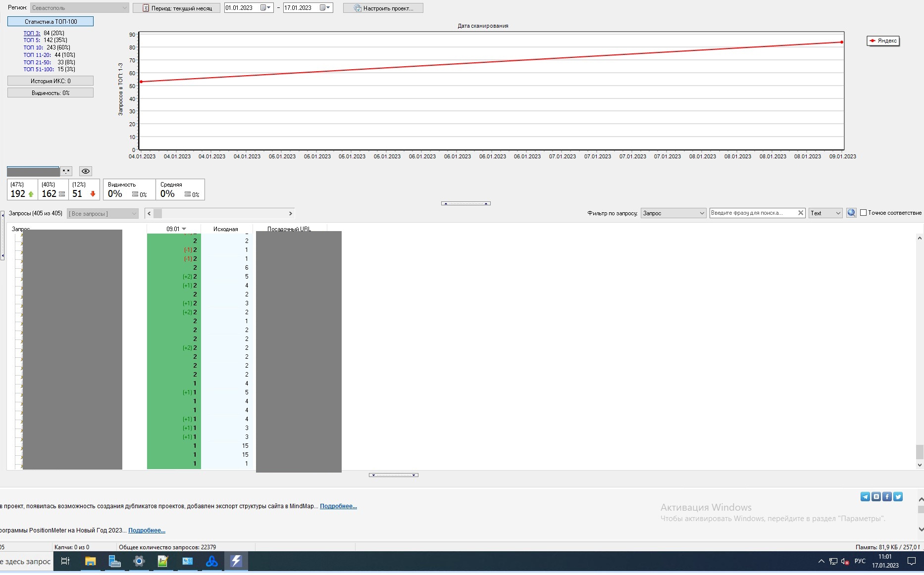
Task: Toggle the Яндекс series in chart legend
Action: click(x=883, y=41)
